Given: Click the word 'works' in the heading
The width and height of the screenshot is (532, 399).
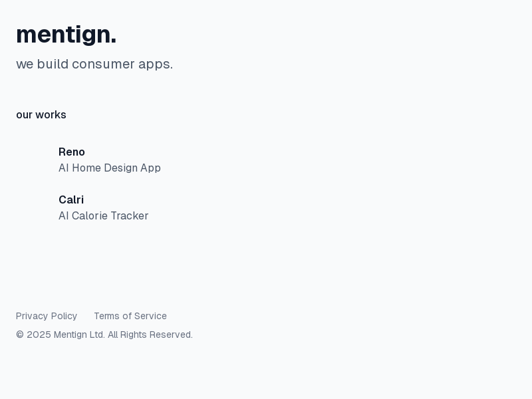Looking at the screenshot, I should click(x=51, y=115).
